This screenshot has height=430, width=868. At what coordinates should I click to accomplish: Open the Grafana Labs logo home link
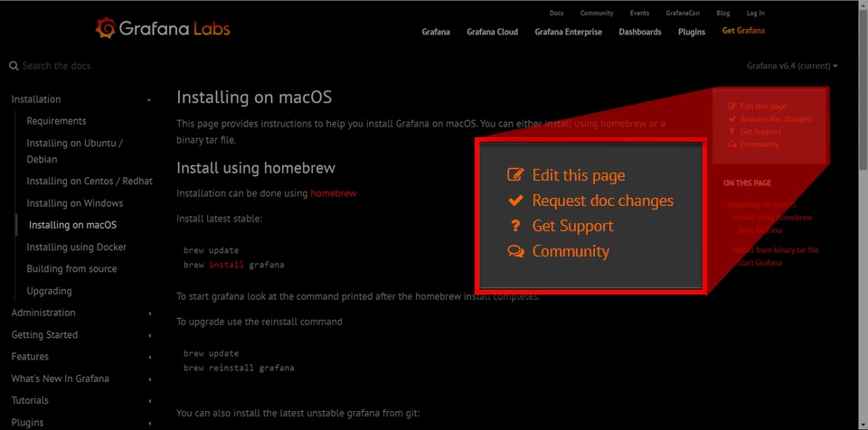163,28
